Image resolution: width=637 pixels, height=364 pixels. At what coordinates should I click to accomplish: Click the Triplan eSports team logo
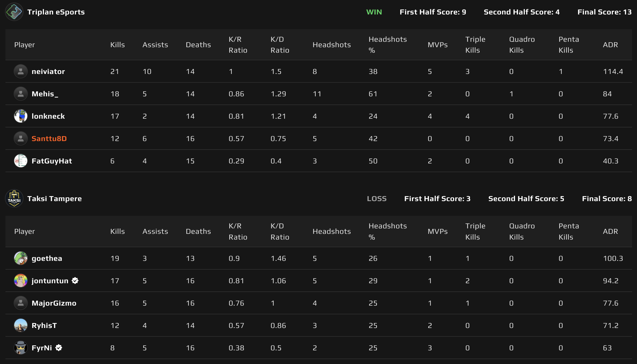pyautogui.click(x=14, y=12)
